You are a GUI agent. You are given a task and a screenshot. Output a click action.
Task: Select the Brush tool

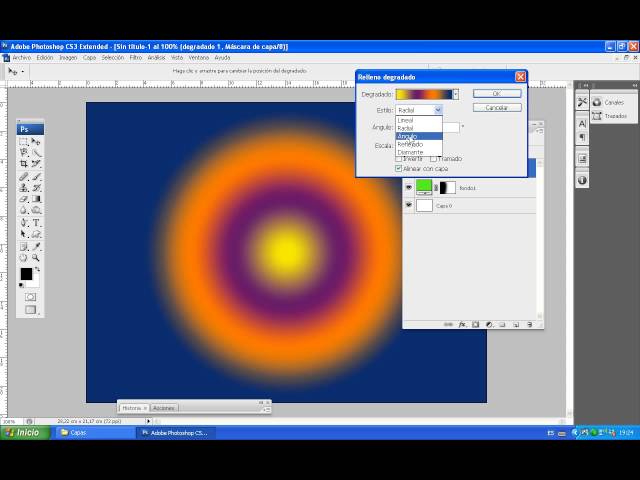point(36,177)
